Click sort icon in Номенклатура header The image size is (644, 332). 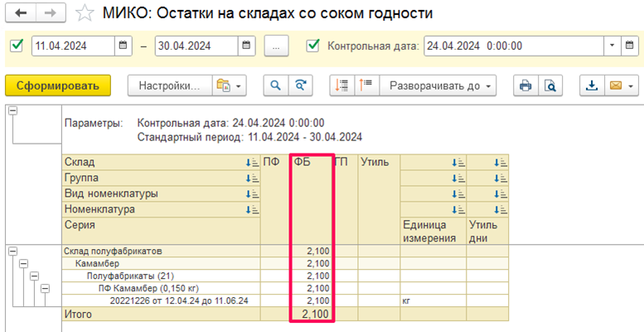tap(251, 209)
